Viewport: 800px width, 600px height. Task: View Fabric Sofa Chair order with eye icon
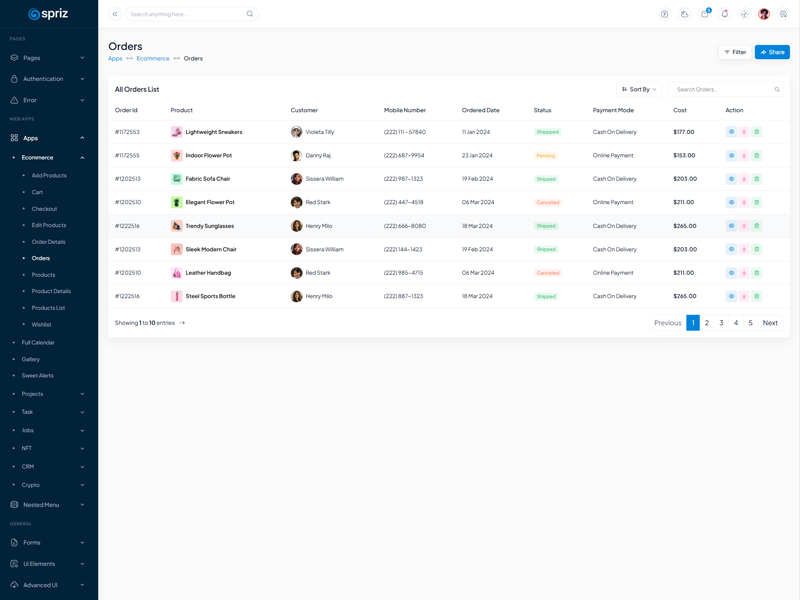(731, 179)
